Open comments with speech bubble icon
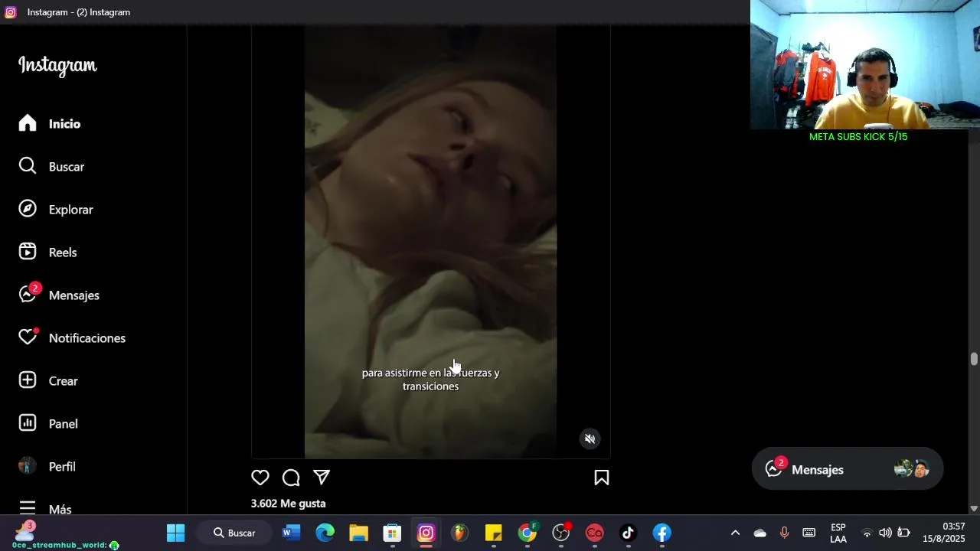Image resolution: width=980 pixels, height=551 pixels. (x=291, y=478)
